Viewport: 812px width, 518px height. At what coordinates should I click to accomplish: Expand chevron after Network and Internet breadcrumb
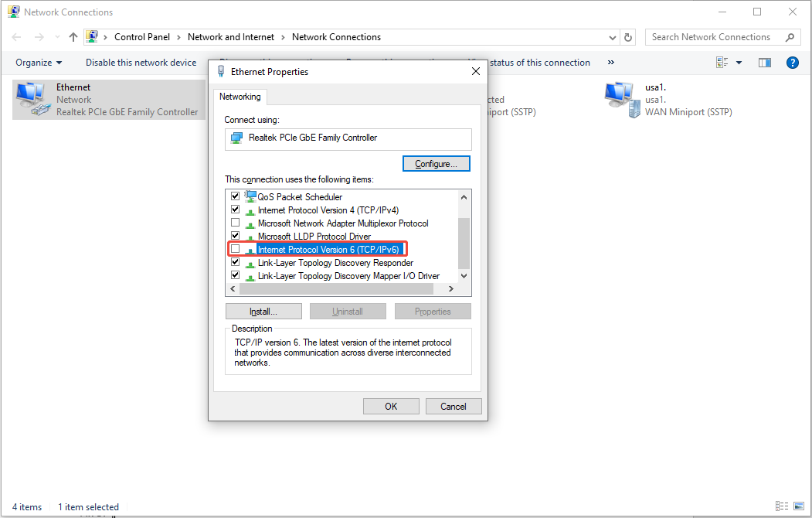[284, 37]
